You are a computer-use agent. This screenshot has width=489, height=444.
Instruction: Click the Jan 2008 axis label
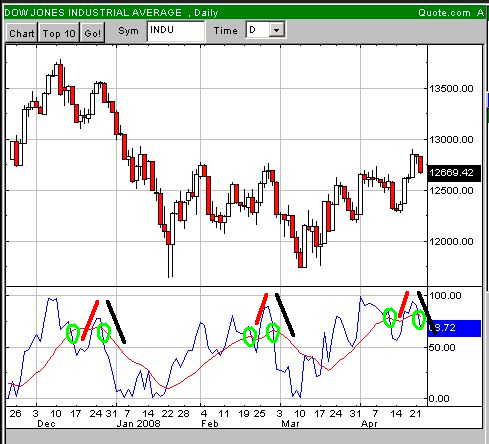point(138,424)
